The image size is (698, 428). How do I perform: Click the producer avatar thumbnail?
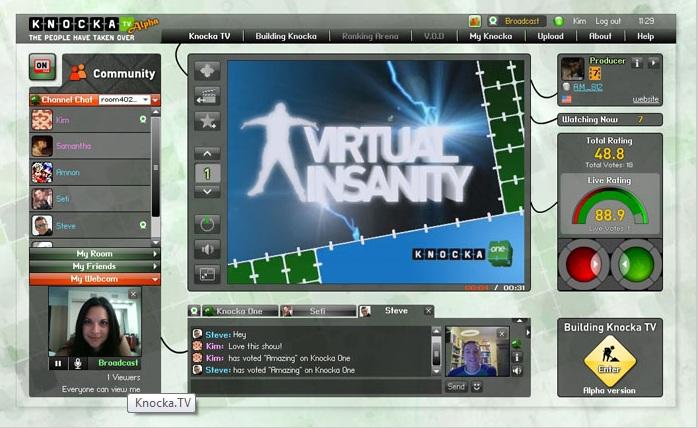[x=572, y=69]
